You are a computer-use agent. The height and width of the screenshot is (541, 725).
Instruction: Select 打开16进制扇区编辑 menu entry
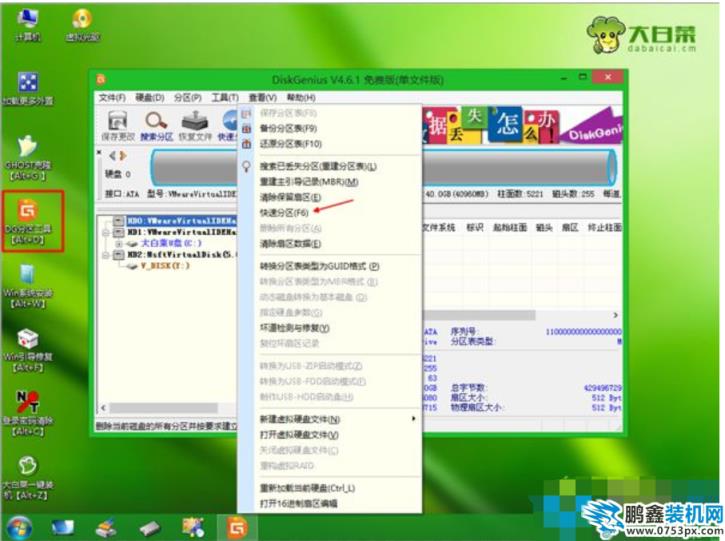(299, 504)
